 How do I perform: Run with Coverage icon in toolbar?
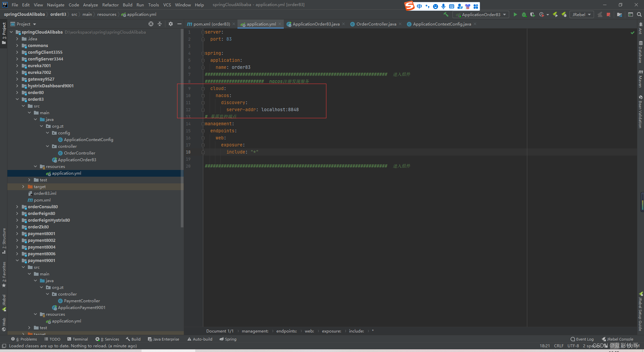[533, 14]
